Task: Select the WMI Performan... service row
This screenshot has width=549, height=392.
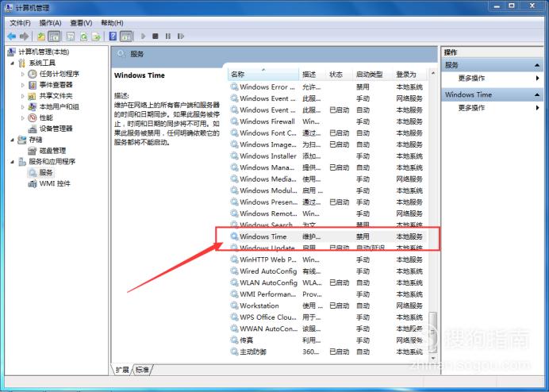Action: (x=328, y=294)
